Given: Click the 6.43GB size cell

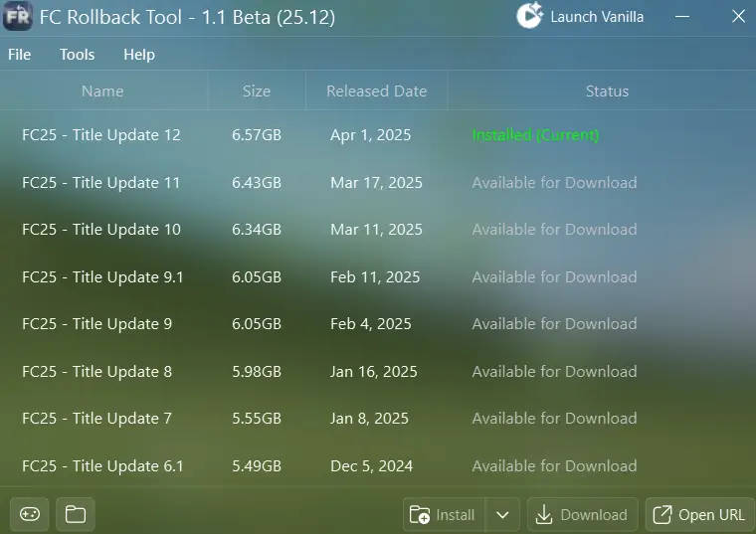Looking at the screenshot, I should tap(257, 183).
